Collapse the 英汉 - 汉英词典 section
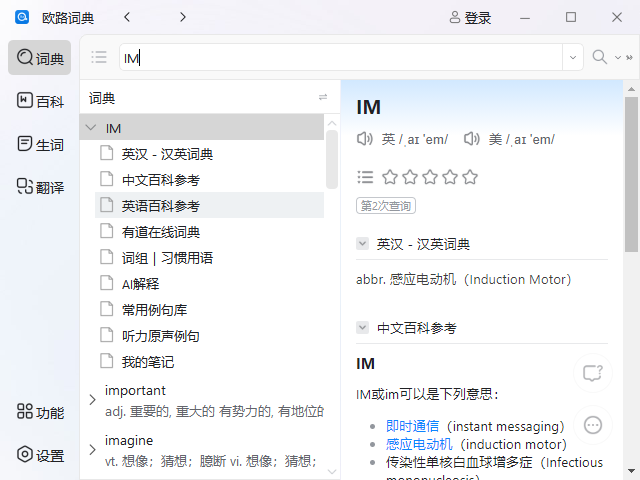 point(362,244)
